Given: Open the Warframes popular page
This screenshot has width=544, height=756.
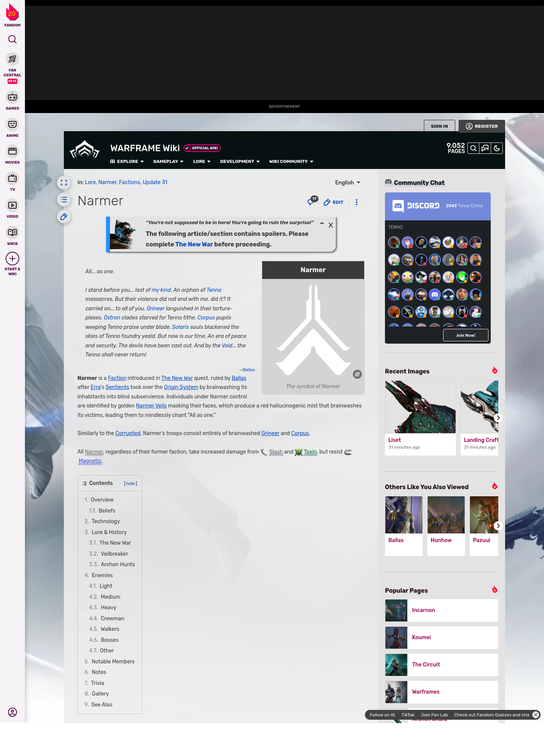Looking at the screenshot, I should point(442,692).
